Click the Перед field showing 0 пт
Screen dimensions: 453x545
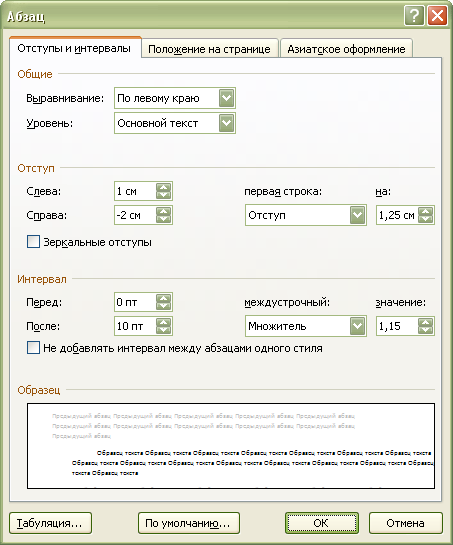[135, 302]
